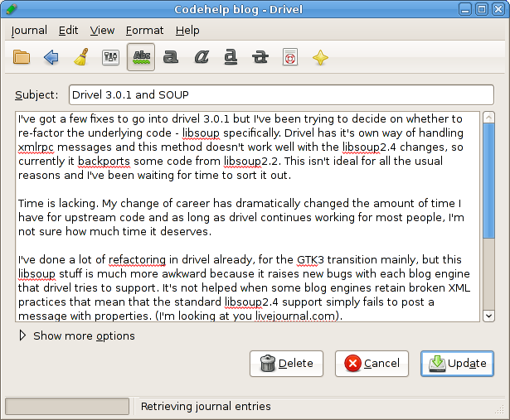This screenshot has height=420, width=510.
Task: Open the Format menu
Action: tap(145, 31)
